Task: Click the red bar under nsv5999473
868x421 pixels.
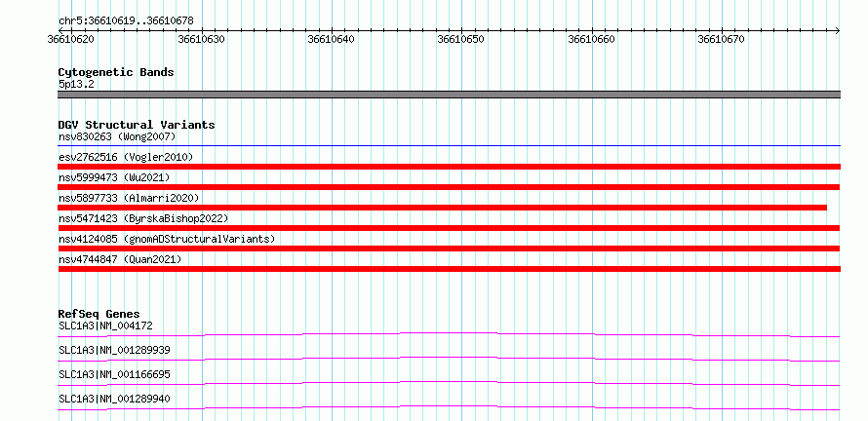Action: click(x=449, y=187)
